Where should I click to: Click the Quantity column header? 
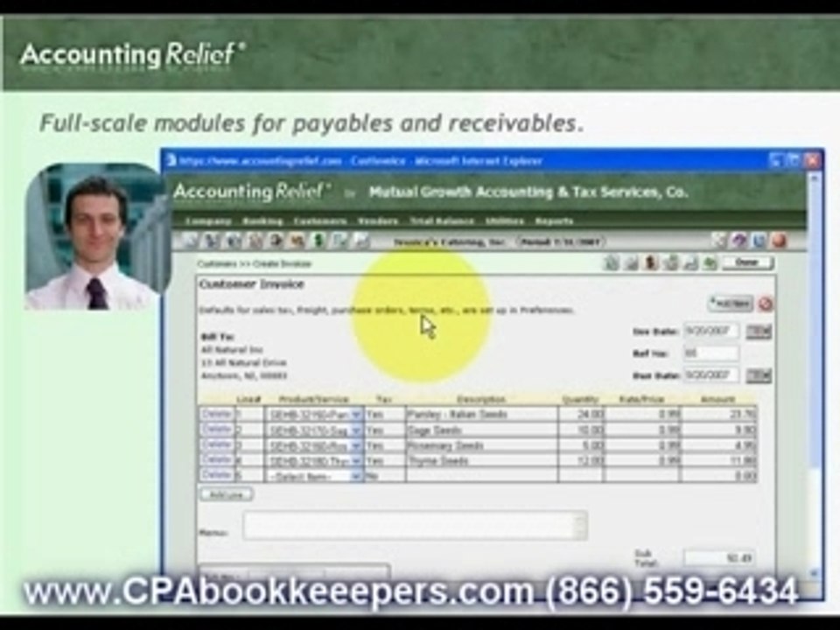(580, 399)
